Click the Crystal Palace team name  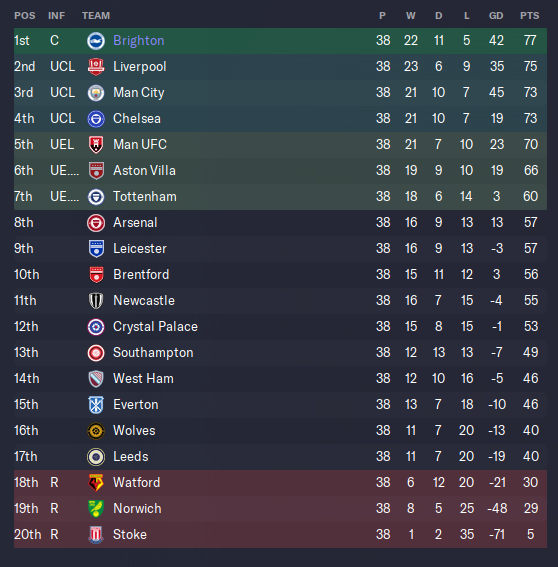[x=155, y=327]
